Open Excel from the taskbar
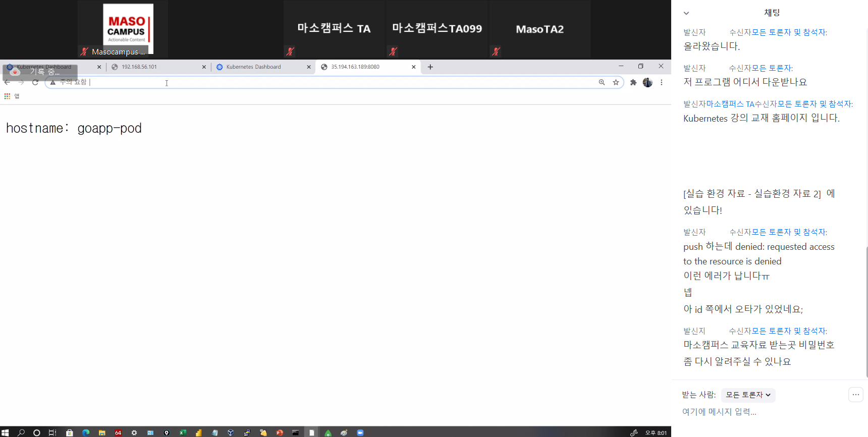The image size is (868, 437). coord(183,432)
